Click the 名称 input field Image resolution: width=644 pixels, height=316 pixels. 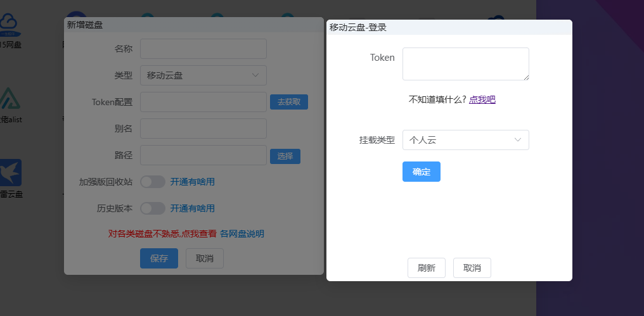(x=203, y=49)
